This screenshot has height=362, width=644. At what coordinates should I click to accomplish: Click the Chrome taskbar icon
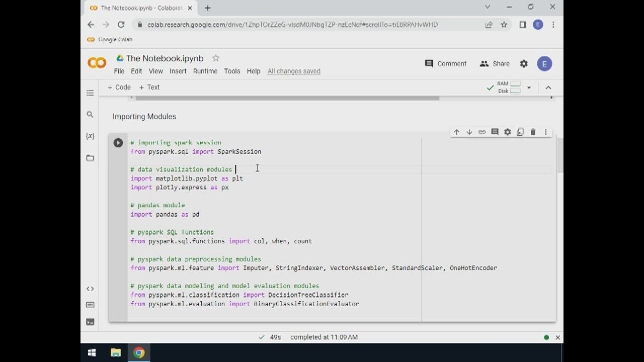click(139, 353)
